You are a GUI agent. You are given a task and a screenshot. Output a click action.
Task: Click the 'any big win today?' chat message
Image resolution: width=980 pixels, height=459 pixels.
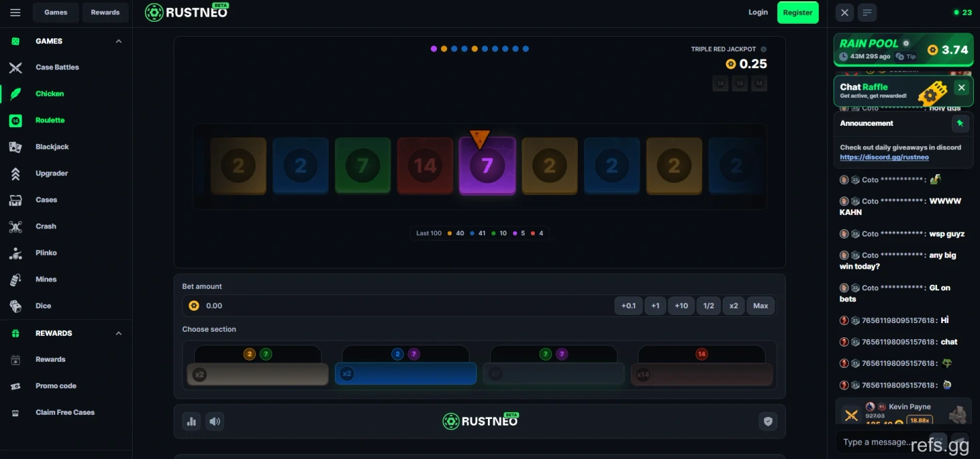[898, 261]
